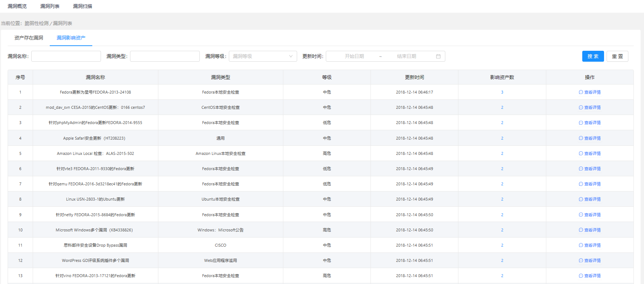
Task: Click affected asset count 3 in row 1
Action: (502, 92)
